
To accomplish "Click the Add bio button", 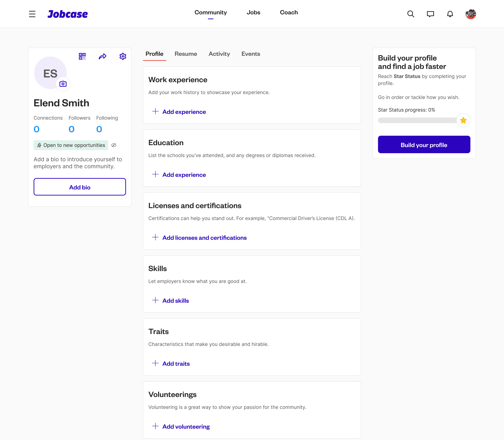I will pyautogui.click(x=80, y=187).
